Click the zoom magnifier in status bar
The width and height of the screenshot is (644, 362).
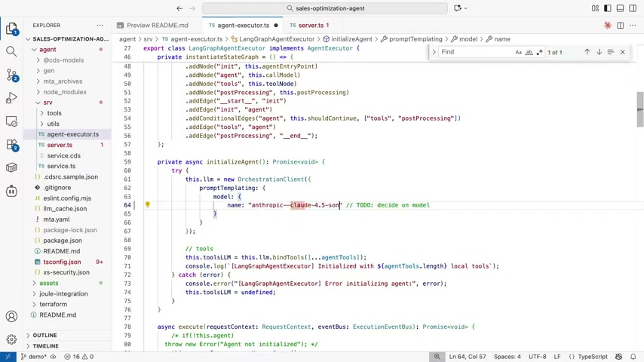click(437, 357)
